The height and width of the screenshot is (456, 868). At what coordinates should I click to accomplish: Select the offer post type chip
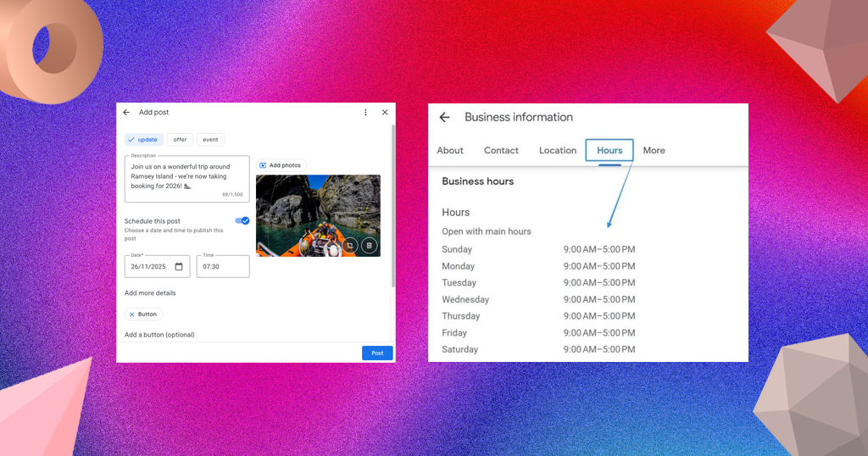click(180, 140)
